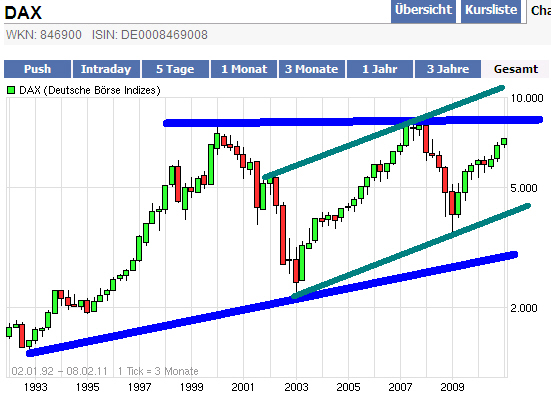Click the 2001 x-axis label

[243, 387]
